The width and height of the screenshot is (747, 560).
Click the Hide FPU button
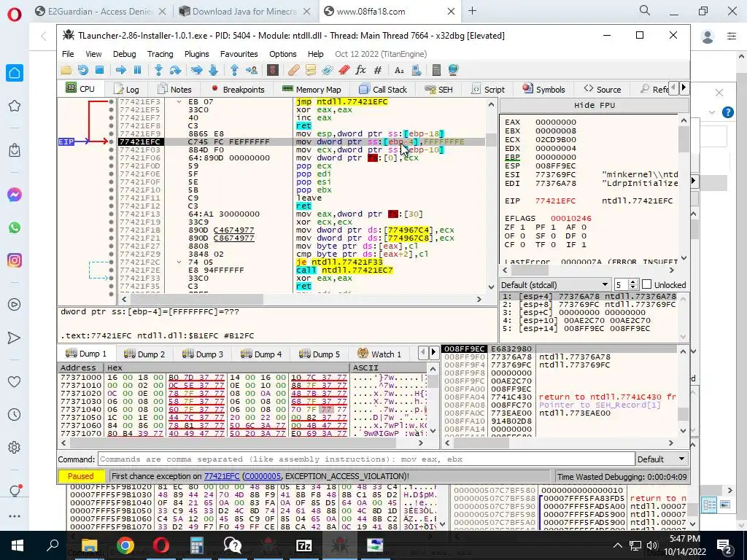594,105
